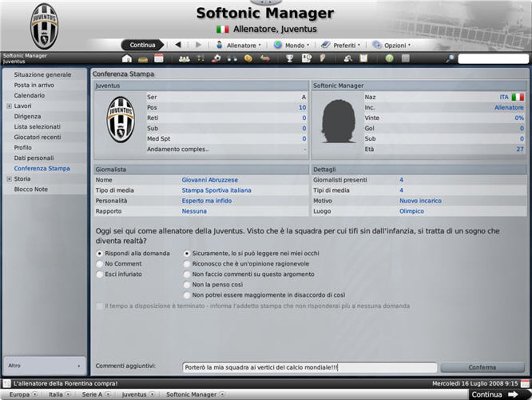Image resolution: width=532 pixels, height=400 pixels.
Task: Click the trophy competitions icon
Action: tap(289, 58)
